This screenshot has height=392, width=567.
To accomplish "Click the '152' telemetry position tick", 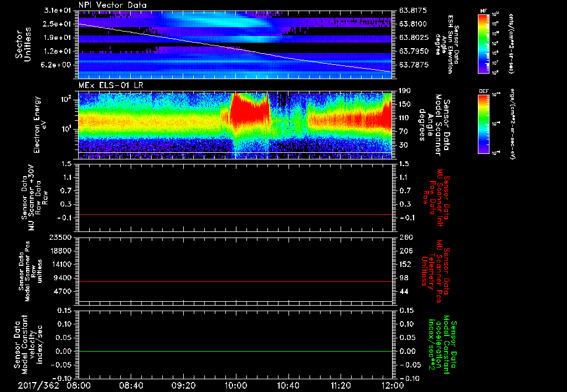I will (x=405, y=264).
